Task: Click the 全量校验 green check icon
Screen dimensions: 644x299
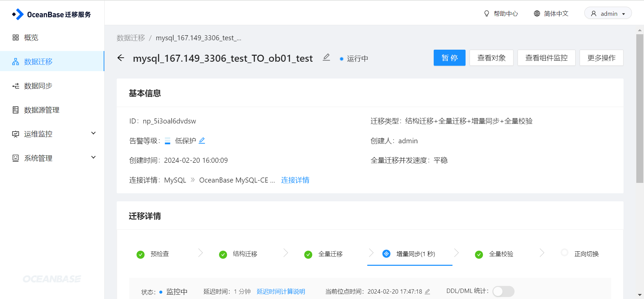Action: point(479,255)
